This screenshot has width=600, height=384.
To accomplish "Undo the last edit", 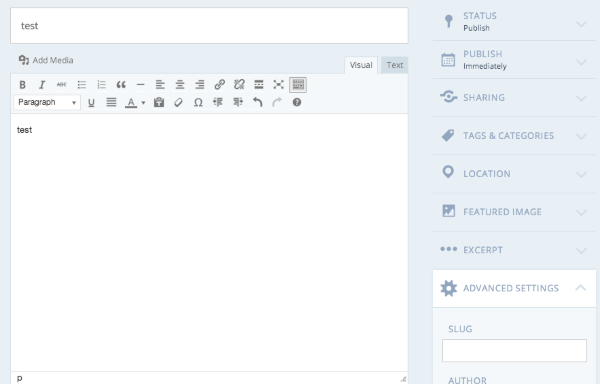I will click(258, 103).
